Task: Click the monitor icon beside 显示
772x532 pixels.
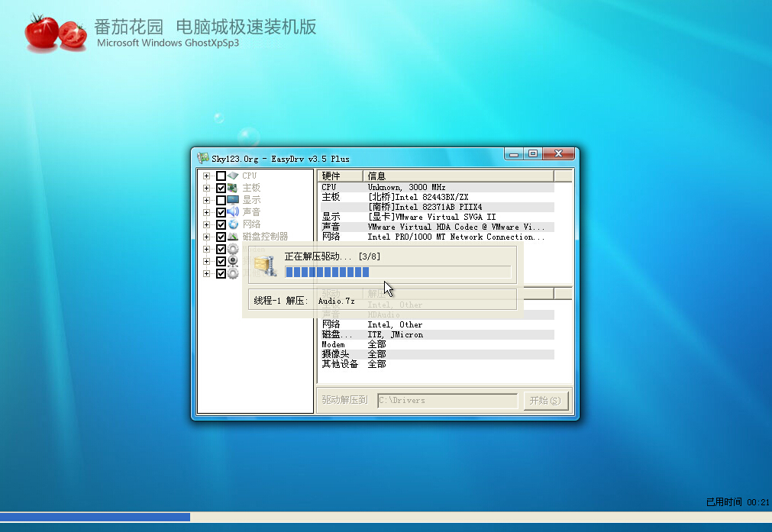Action: pos(233,200)
